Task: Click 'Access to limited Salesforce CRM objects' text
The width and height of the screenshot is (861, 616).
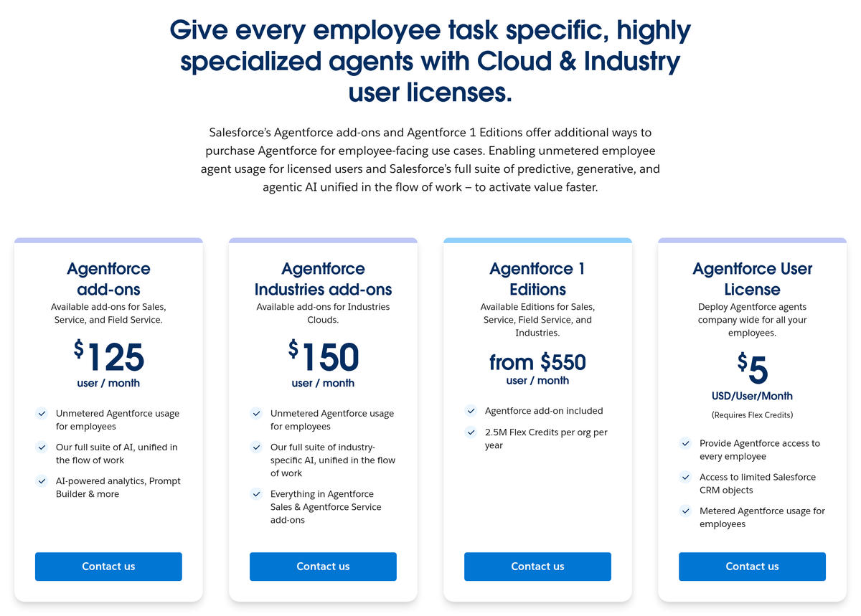Action: [x=758, y=483]
